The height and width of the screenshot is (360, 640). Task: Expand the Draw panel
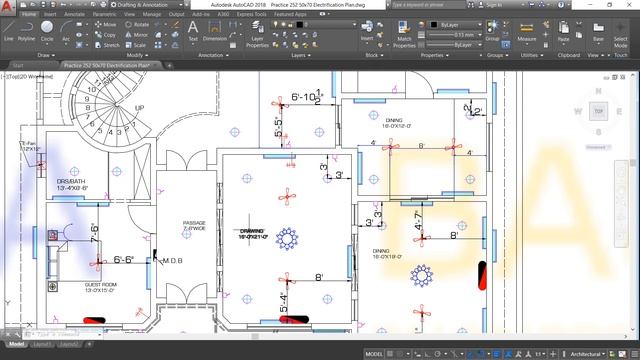pyautogui.click(x=46, y=55)
